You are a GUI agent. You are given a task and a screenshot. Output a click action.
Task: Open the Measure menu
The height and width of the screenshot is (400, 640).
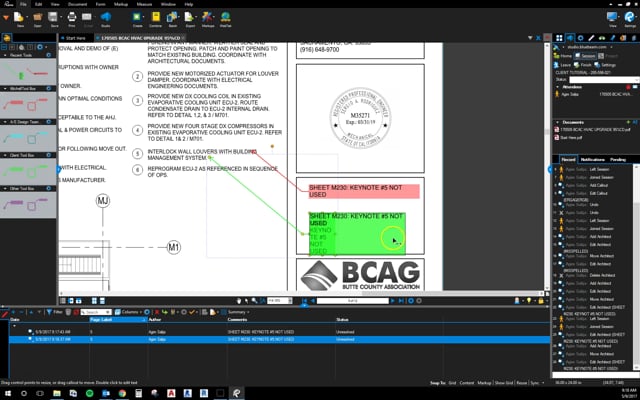click(144, 4)
